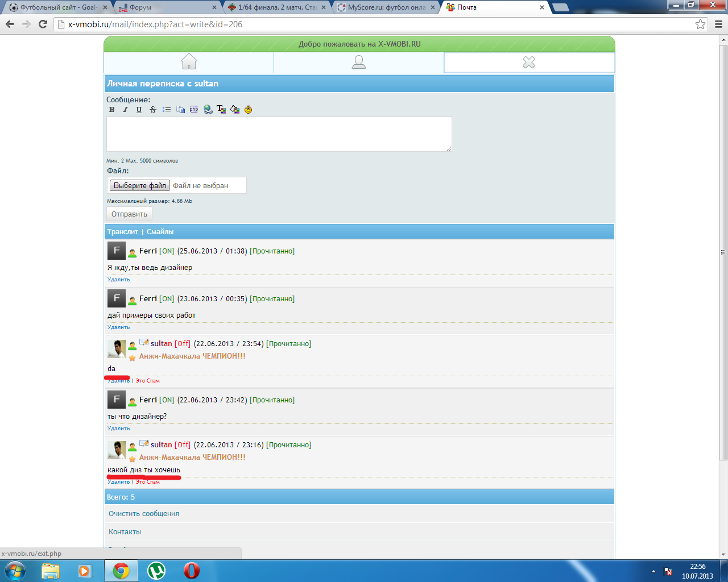Click the text "ты что дизайнер?"
This screenshot has height=582, width=728.
click(x=137, y=417)
